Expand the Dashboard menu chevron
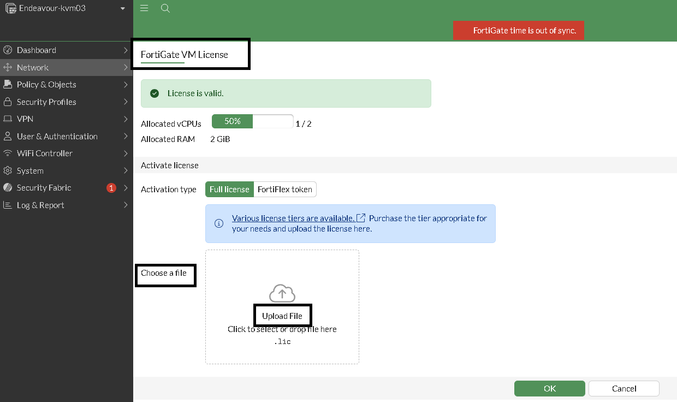The height and width of the screenshot is (402, 677). (125, 50)
